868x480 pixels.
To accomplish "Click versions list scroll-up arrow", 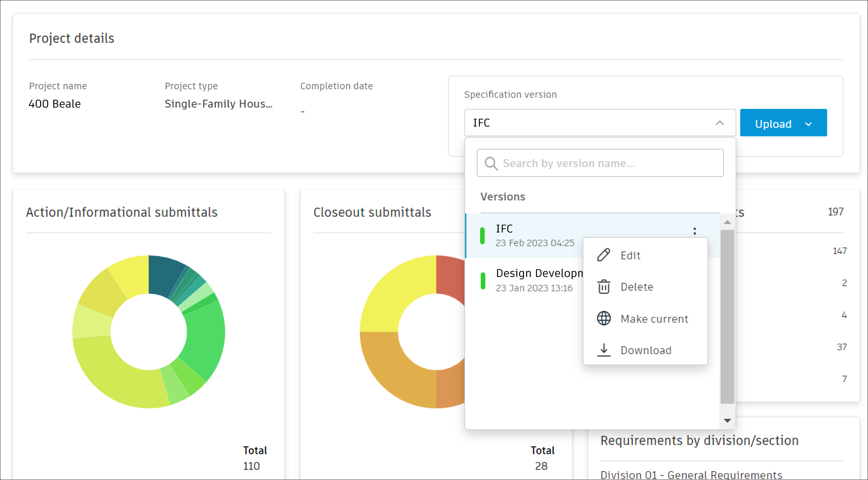I will (x=727, y=222).
